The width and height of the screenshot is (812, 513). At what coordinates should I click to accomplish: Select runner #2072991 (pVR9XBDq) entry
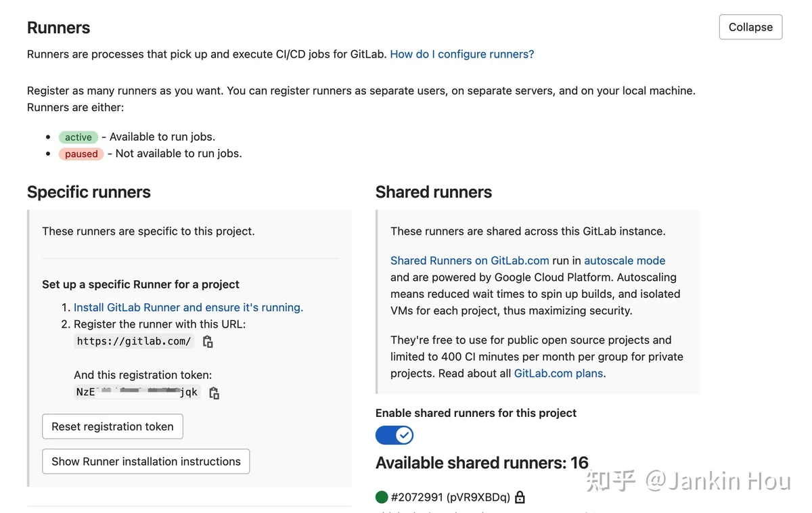pos(451,497)
